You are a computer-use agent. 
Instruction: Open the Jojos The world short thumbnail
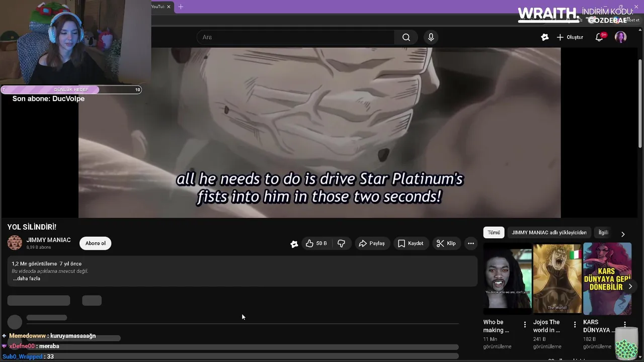click(x=557, y=278)
